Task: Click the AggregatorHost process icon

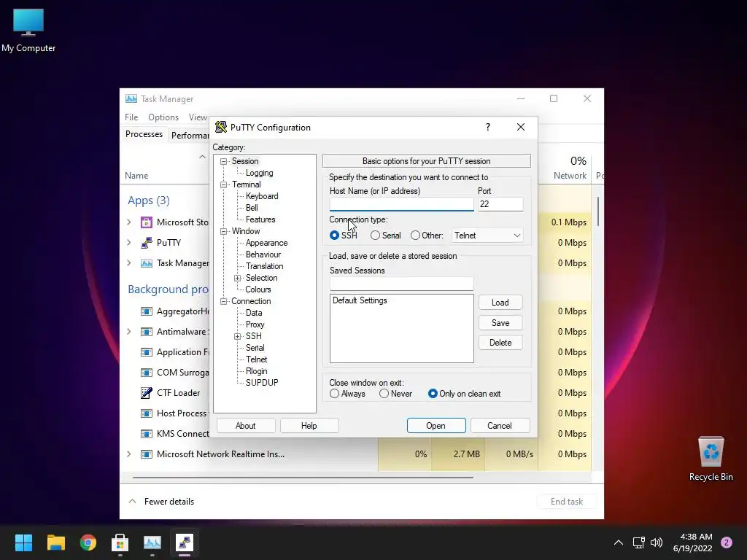Action: coord(146,311)
